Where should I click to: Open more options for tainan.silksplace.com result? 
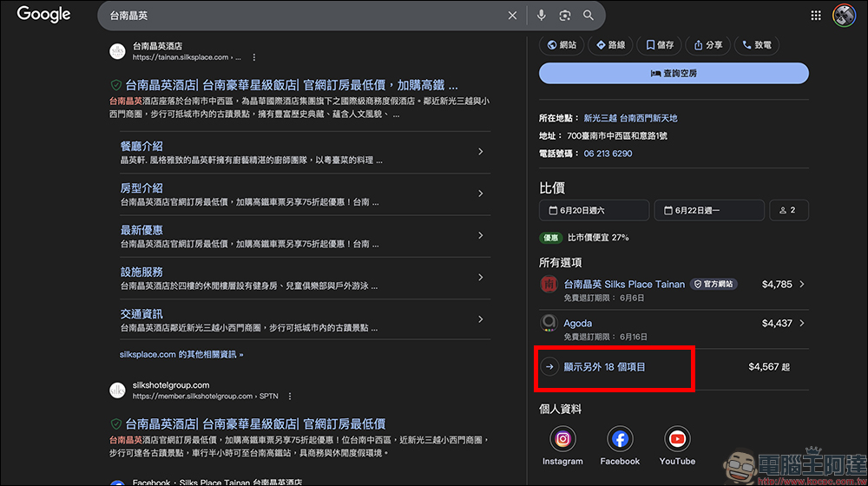[254, 57]
